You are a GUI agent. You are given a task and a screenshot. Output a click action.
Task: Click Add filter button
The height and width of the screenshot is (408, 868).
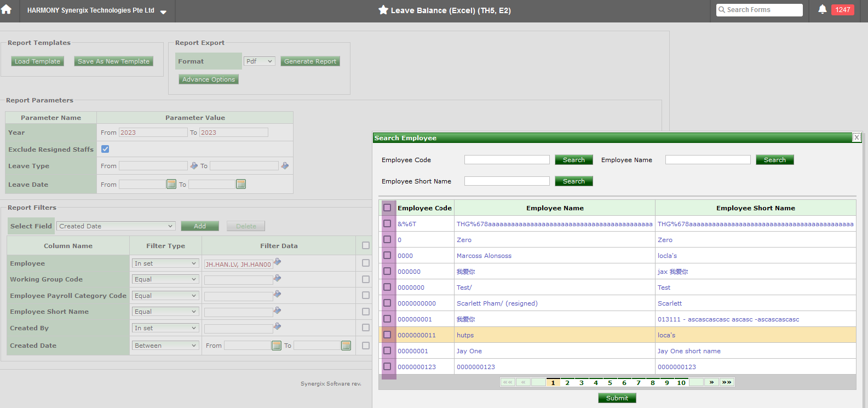[200, 226]
